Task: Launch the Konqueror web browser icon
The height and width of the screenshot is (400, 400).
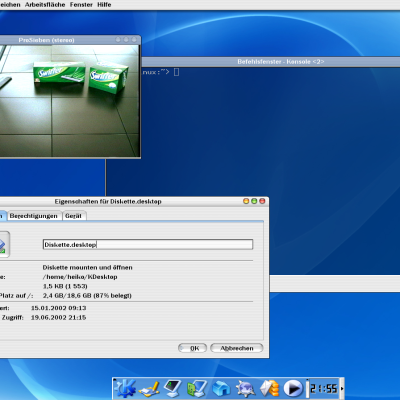Action: (x=245, y=389)
